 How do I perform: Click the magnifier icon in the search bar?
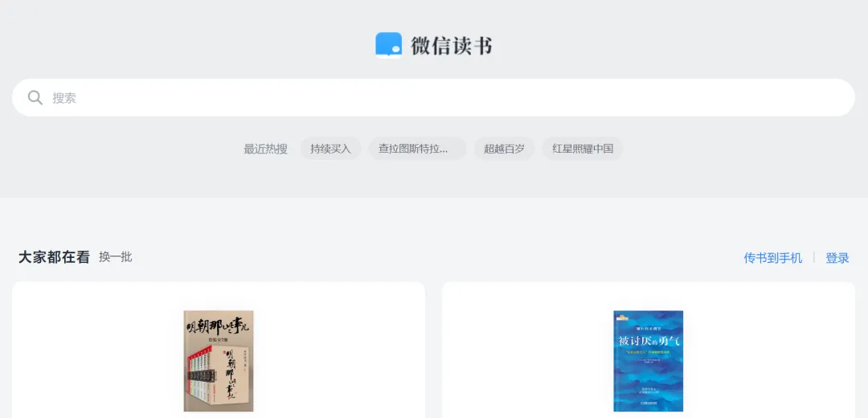[35, 98]
